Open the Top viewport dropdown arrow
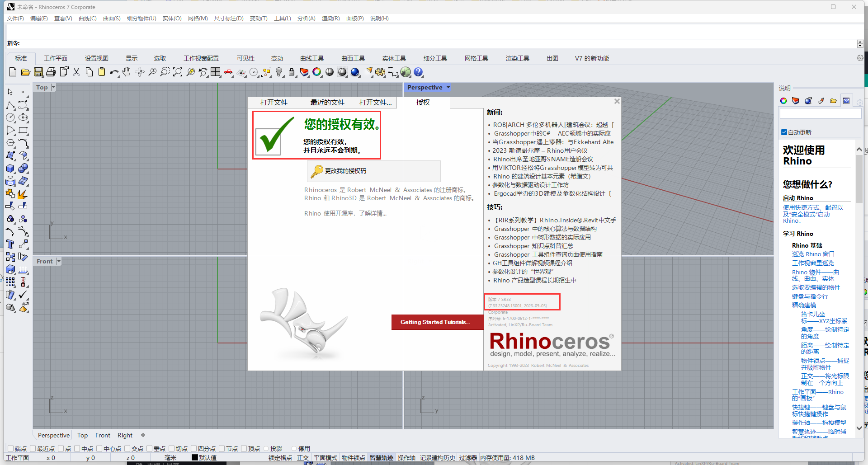868x465 pixels. point(53,87)
